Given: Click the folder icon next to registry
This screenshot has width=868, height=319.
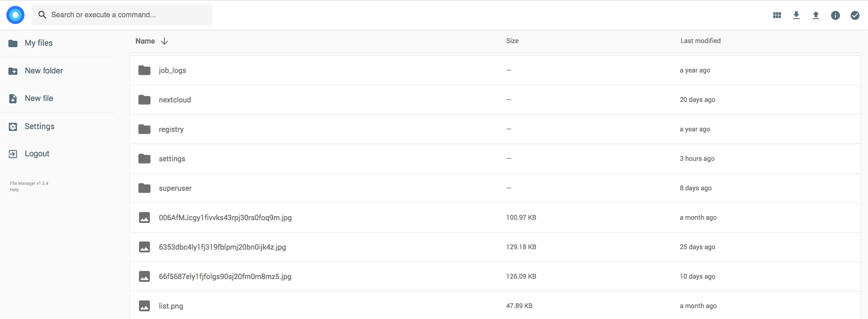Looking at the screenshot, I should 144,129.
